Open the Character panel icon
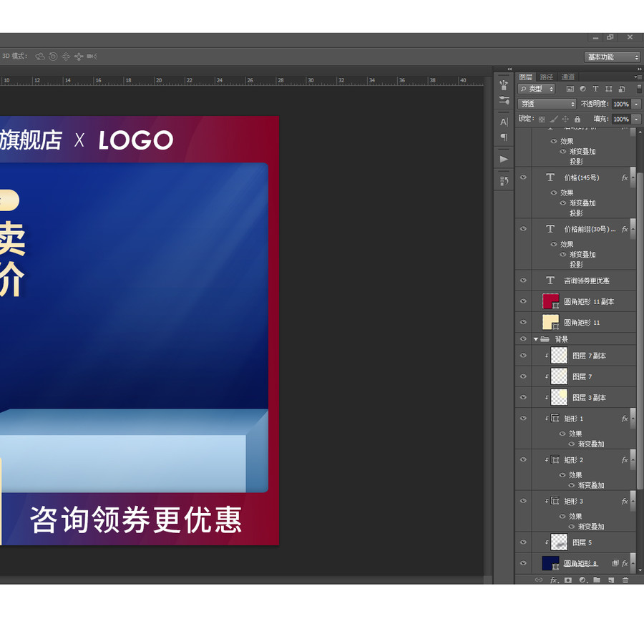 [504, 122]
